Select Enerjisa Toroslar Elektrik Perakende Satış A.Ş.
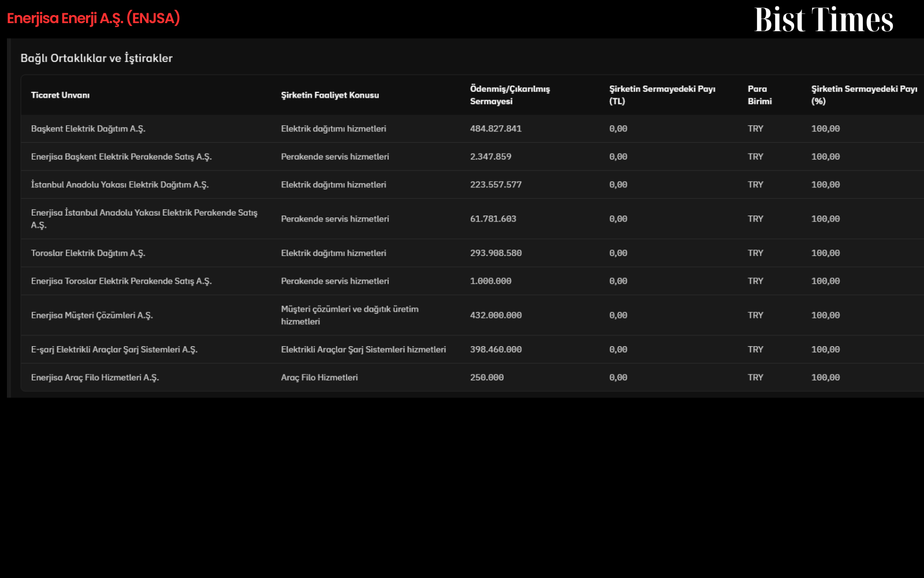 pos(121,281)
